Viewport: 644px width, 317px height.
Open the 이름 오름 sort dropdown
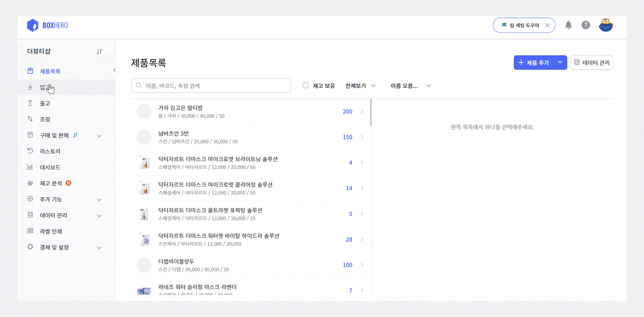(x=410, y=86)
